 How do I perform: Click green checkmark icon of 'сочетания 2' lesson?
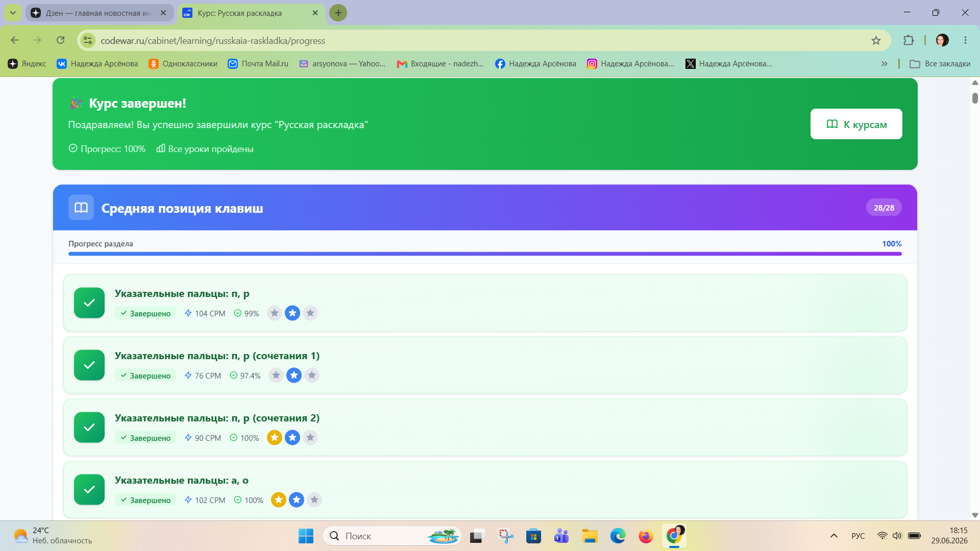coord(89,428)
